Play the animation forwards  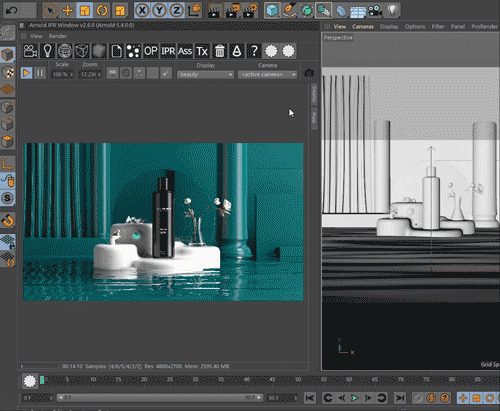pyautogui.click(x=355, y=398)
